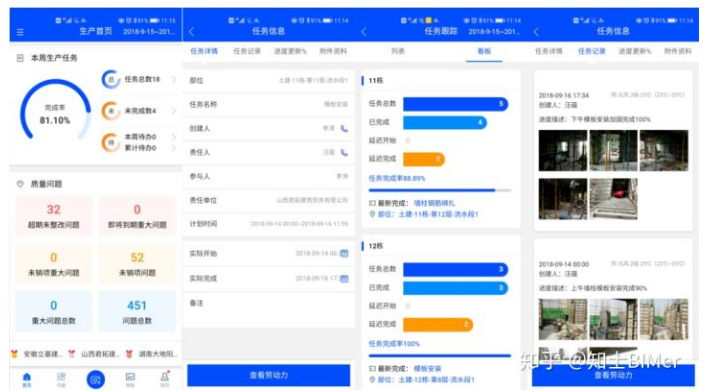Tap the flag icon before 最新完成 in 11栋
This screenshot has height=391, width=707.
click(x=372, y=203)
